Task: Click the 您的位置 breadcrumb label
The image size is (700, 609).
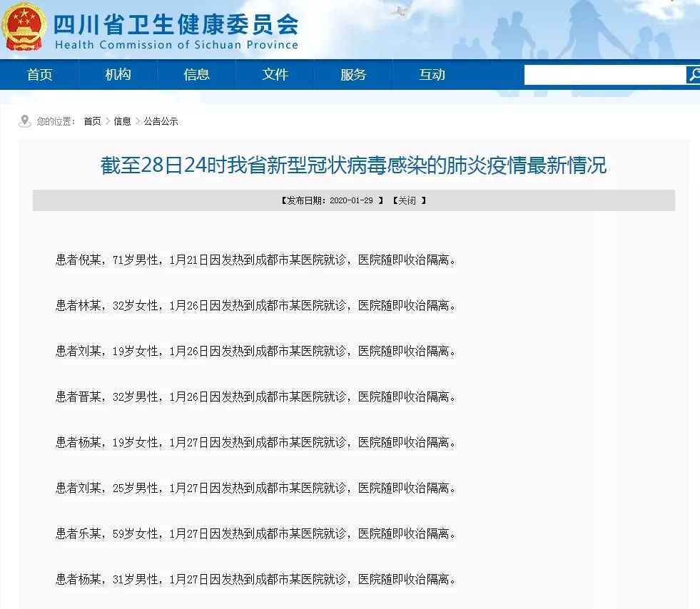Action: coord(56,121)
